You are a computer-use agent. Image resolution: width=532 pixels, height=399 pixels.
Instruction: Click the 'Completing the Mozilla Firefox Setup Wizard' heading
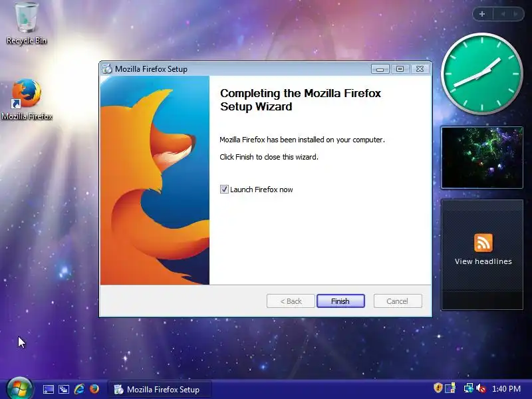point(301,100)
